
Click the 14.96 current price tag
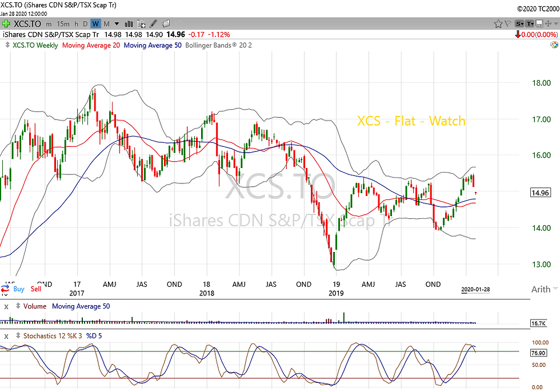[541, 193]
